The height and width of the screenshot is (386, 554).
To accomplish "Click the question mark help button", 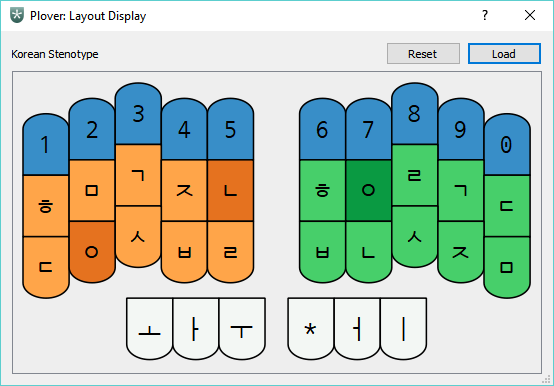I will (485, 16).
